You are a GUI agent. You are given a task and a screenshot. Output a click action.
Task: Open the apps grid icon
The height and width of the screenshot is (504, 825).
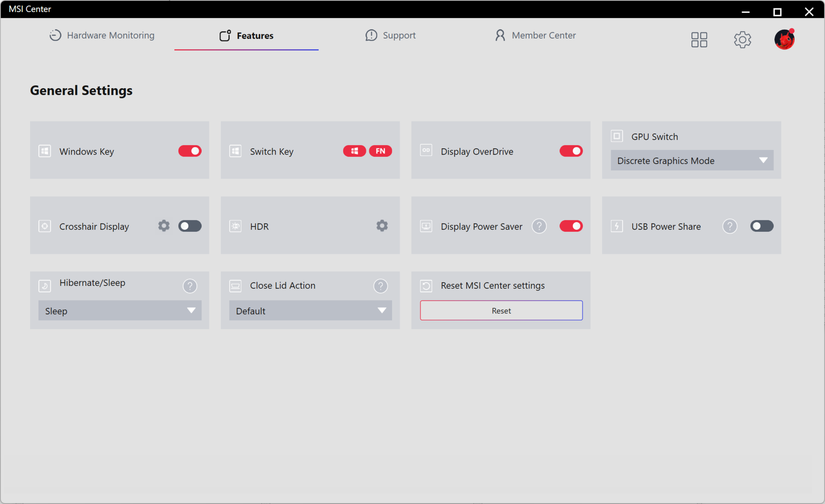pyautogui.click(x=699, y=40)
